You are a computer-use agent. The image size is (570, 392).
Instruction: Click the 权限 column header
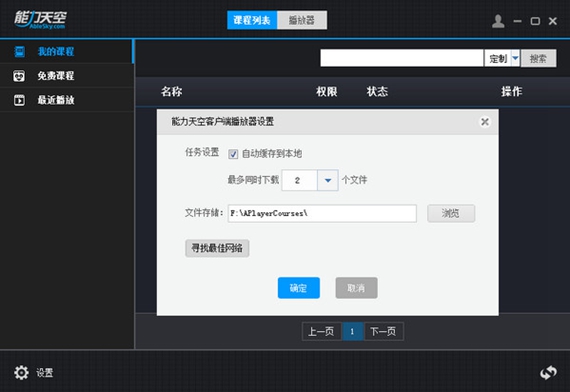coord(326,91)
